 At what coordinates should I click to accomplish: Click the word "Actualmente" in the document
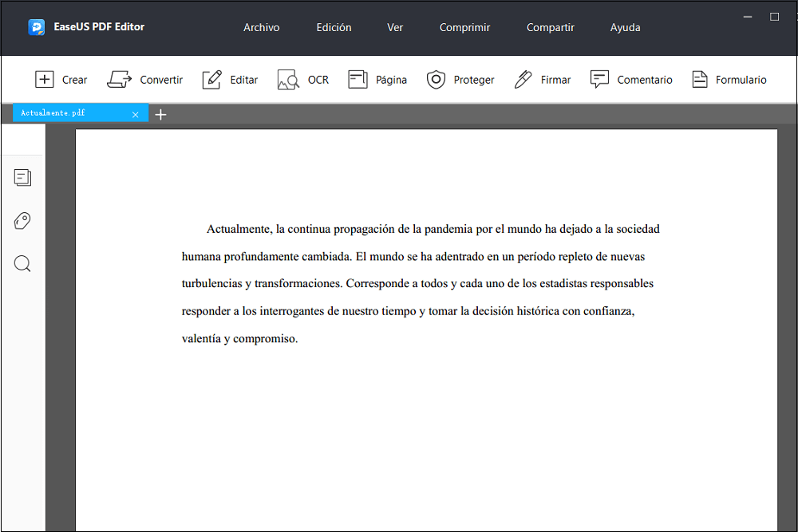pyautogui.click(x=238, y=230)
